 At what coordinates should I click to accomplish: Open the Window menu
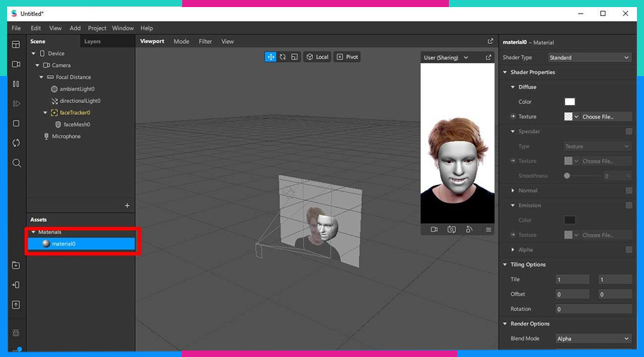pos(123,28)
